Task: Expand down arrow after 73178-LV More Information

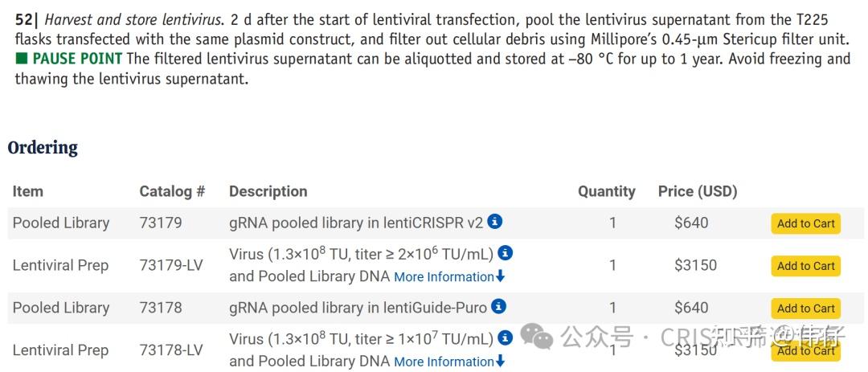Action: 501,362
